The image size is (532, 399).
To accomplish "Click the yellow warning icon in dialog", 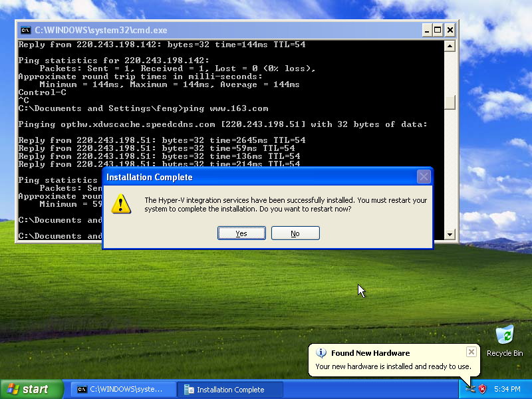I will pos(121,204).
